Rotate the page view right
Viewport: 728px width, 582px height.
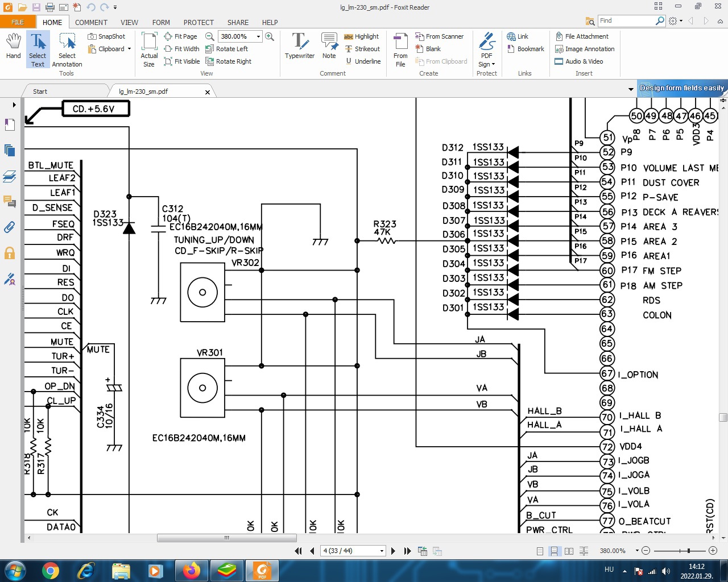[228, 61]
